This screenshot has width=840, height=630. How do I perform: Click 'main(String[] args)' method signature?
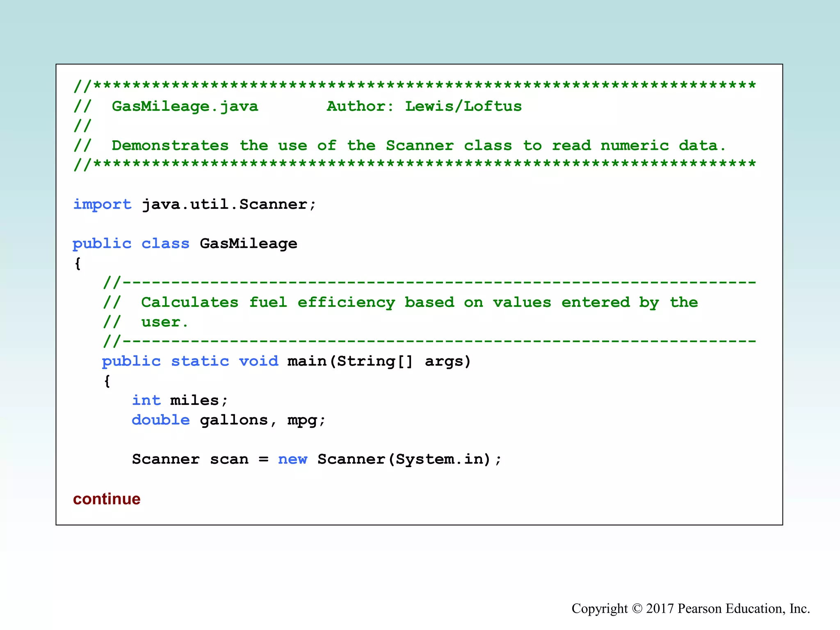tap(379, 361)
